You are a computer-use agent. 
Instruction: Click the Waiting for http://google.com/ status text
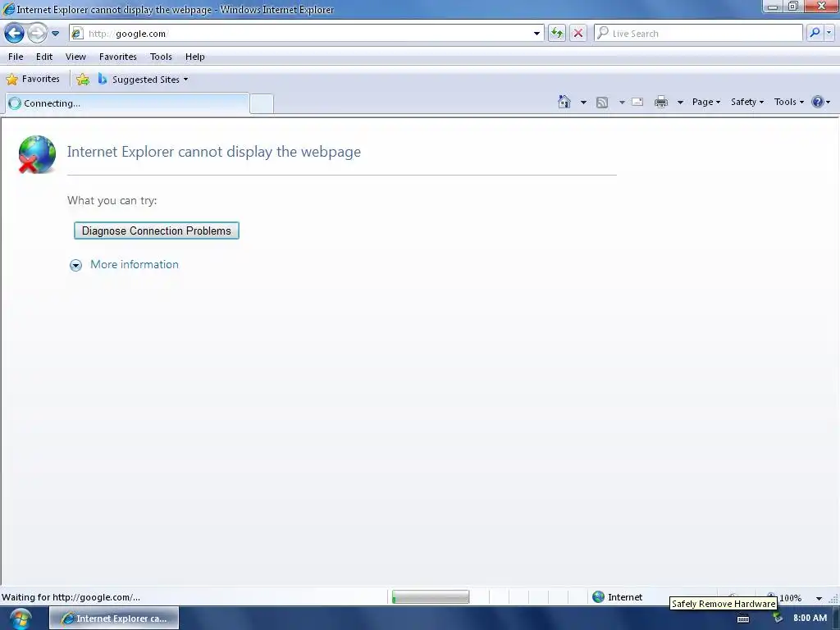pyautogui.click(x=71, y=597)
